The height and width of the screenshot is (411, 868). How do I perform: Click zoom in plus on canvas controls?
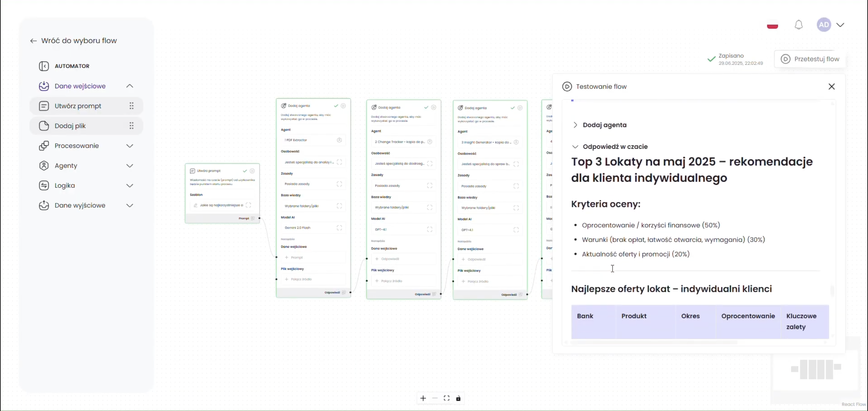pos(423,398)
